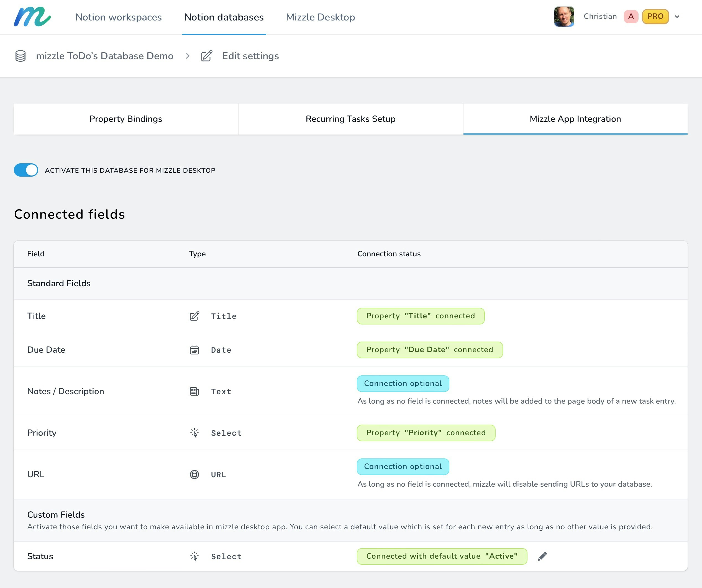The height and width of the screenshot is (588, 702).
Task: Open Notion databases menu
Action: click(224, 17)
